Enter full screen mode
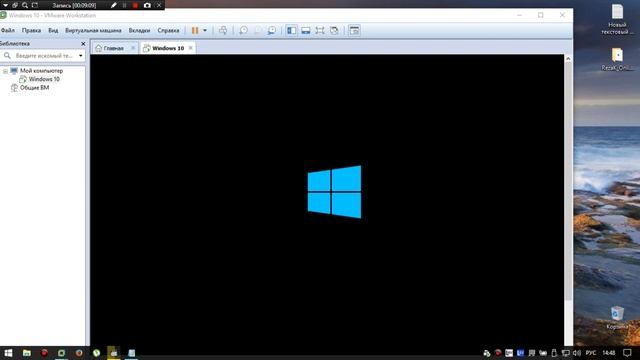Viewport: 640px width, 360px height. (320, 31)
